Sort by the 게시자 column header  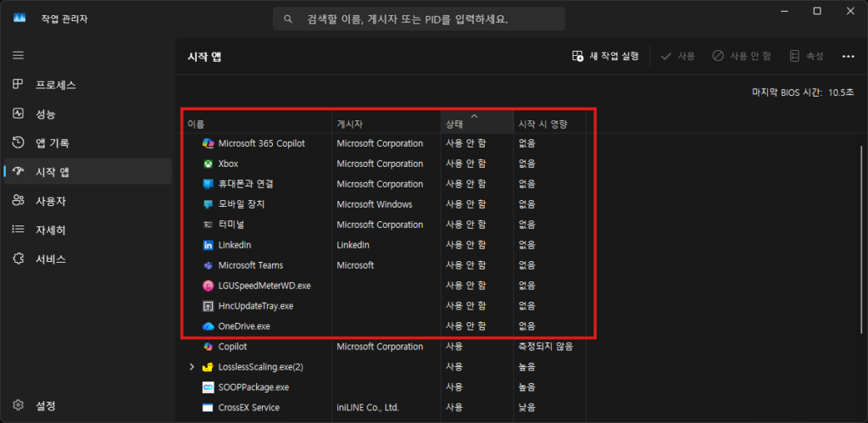pyautogui.click(x=387, y=124)
